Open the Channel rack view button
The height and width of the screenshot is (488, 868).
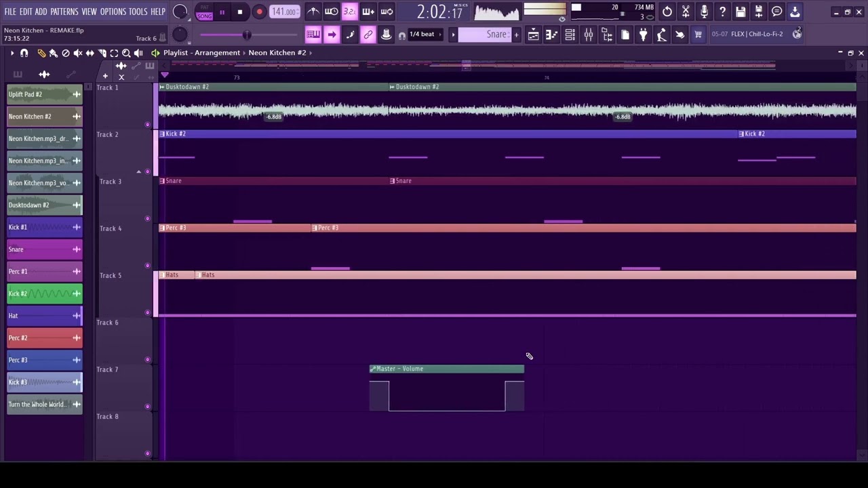point(570,35)
